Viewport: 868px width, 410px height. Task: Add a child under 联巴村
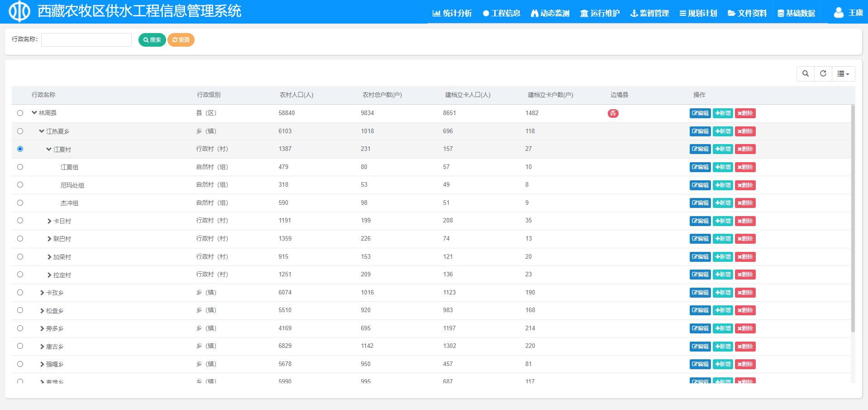click(723, 239)
